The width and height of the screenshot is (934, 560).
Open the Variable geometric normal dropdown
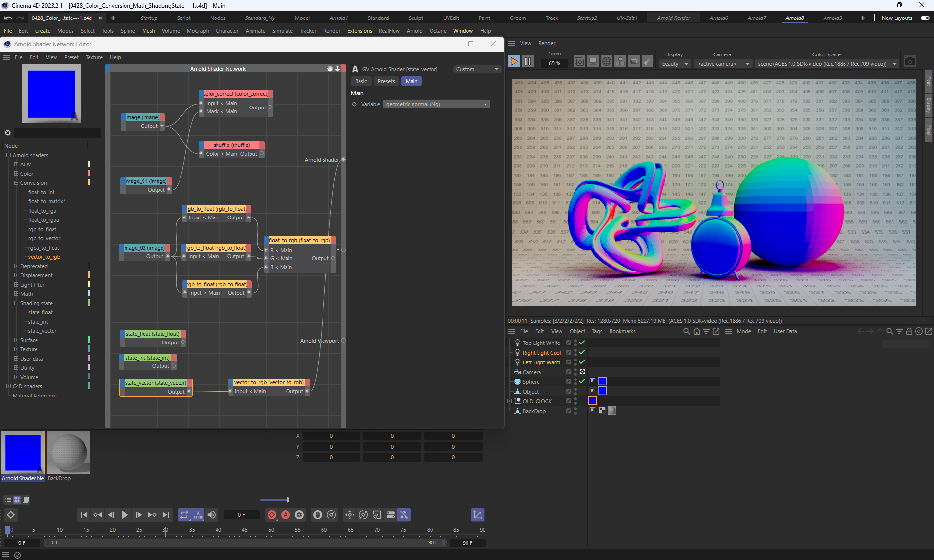tap(436, 104)
